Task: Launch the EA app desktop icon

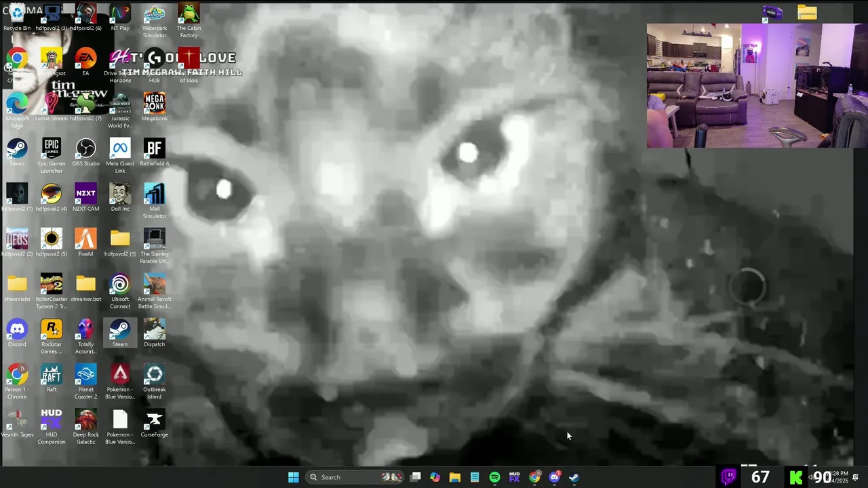Action: [x=85, y=62]
